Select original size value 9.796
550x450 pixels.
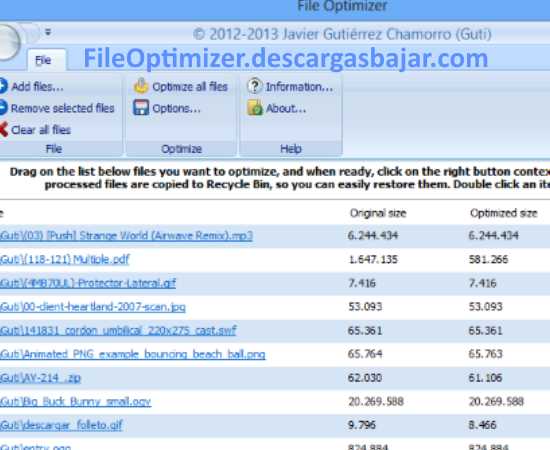(x=362, y=425)
